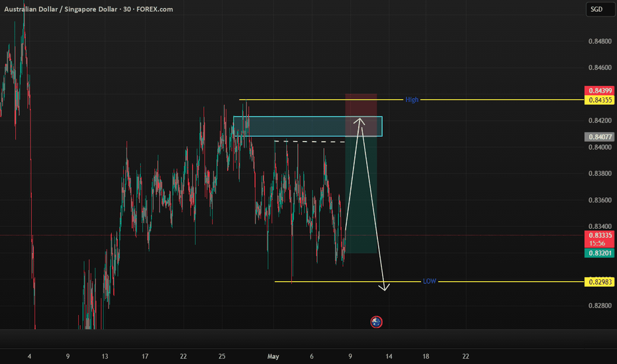
Task: Click the 0.83600 price axis value
Action: point(600,200)
